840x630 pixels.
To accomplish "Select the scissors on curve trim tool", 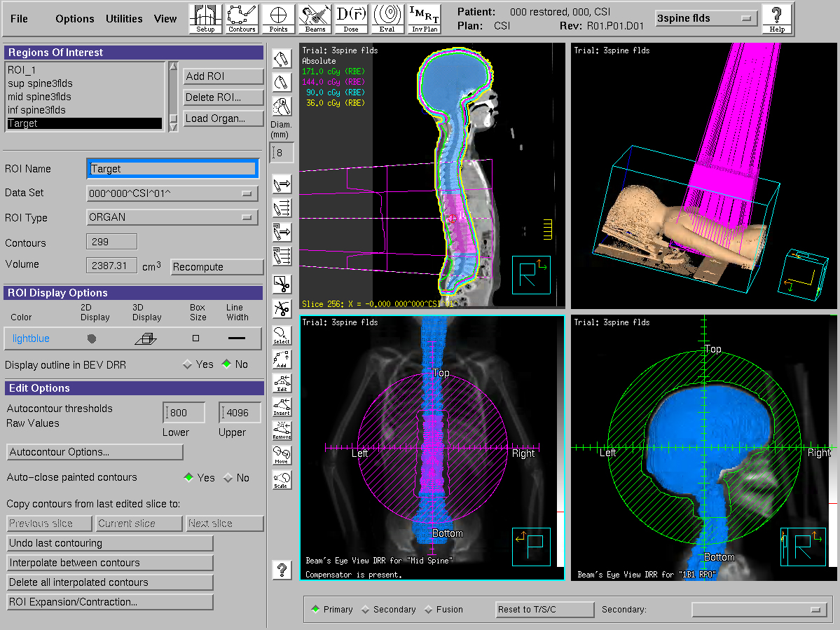I will coord(282,308).
